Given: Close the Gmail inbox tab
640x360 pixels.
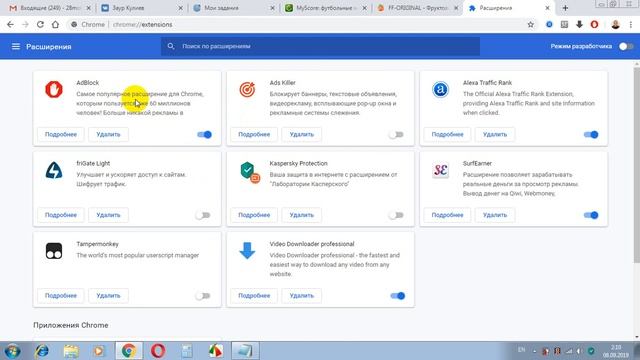Looking at the screenshot, I should pyautogui.click(x=89, y=8).
